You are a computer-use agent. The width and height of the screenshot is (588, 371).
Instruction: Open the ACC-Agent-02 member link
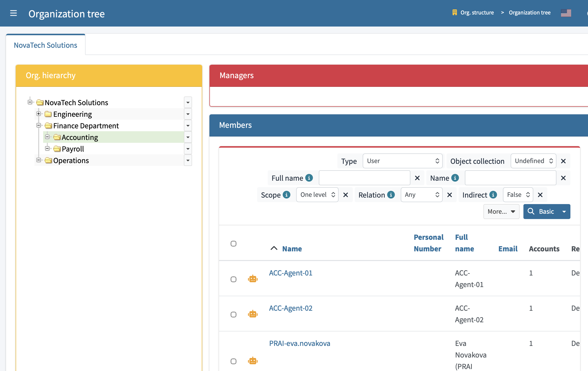pos(291,308)
